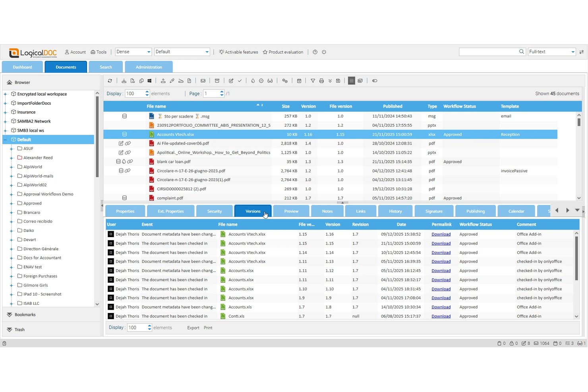The width and height of the screenshot is (588, 392).
Task: Open the Full-text search type dropdown
Action: [x=573, y=52]
